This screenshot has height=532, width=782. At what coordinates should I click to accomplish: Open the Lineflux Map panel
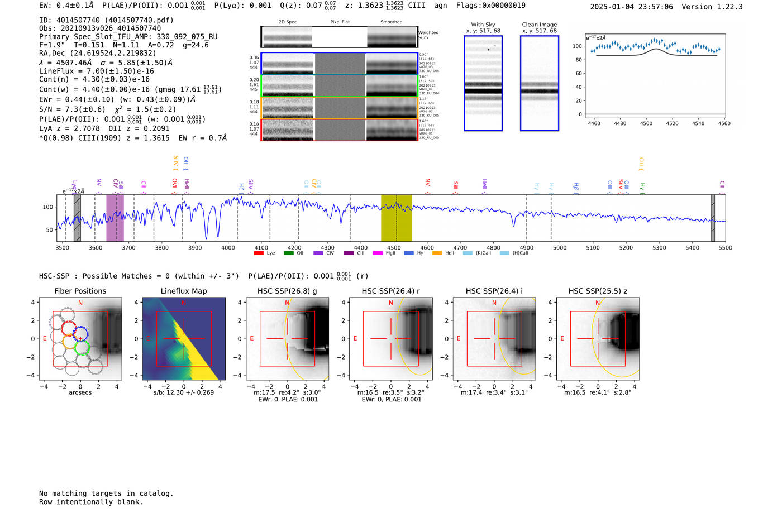point(184,339)
